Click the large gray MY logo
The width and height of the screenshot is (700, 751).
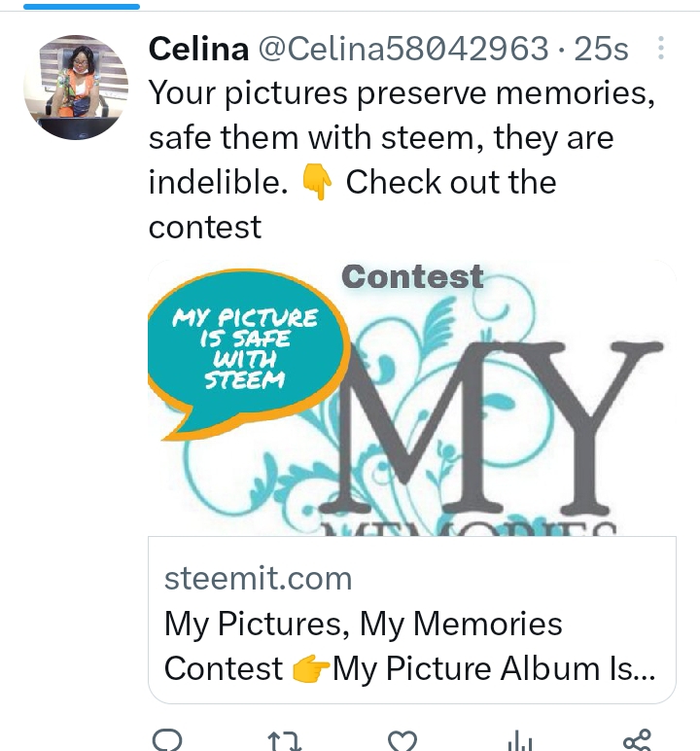tap(491, 426)
